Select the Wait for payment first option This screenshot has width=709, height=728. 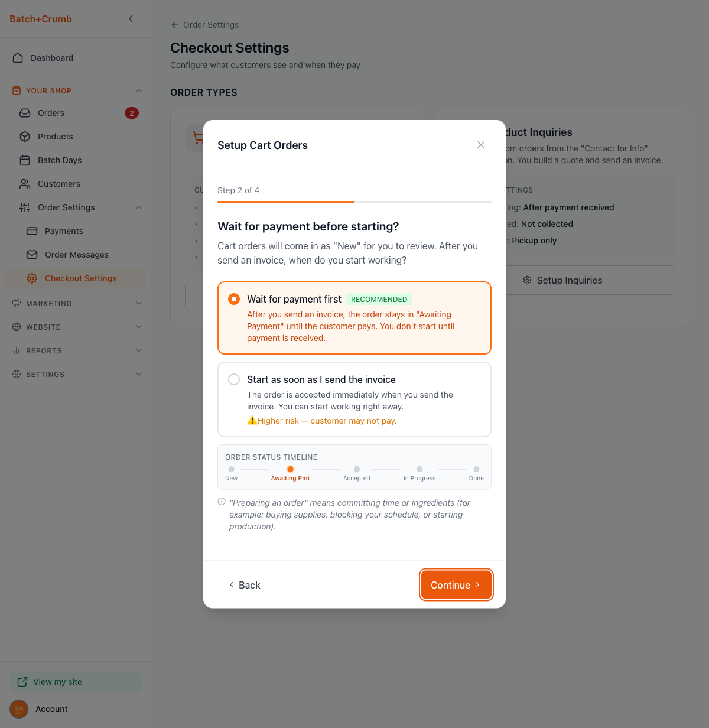(234, 299)
